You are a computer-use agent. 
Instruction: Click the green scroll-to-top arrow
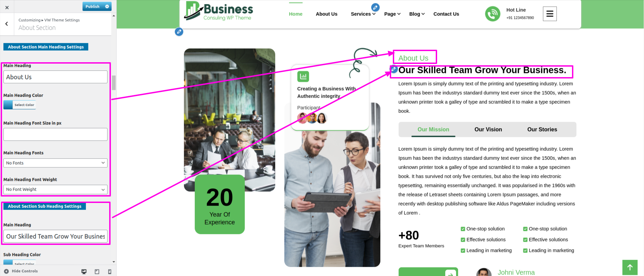click(630, 267)
